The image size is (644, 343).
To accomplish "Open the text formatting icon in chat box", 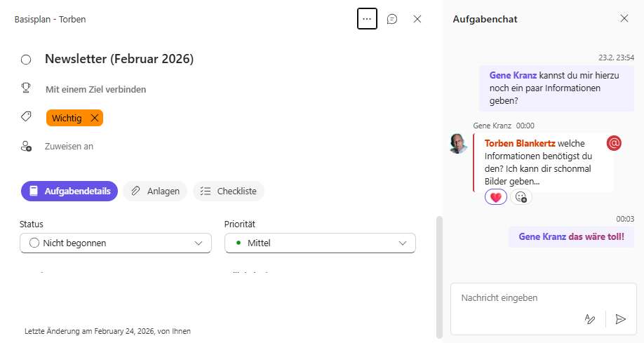I will tap(590, 319).
